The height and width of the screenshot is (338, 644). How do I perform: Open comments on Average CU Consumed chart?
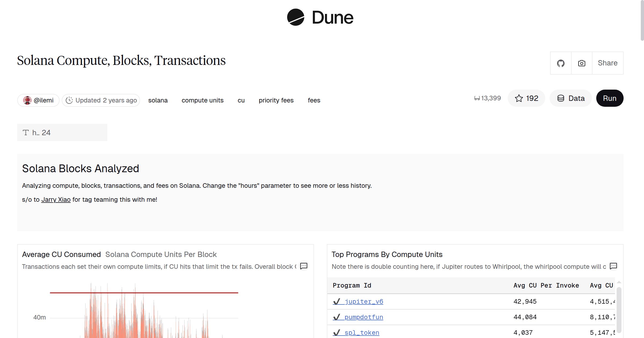click(303, 266)
